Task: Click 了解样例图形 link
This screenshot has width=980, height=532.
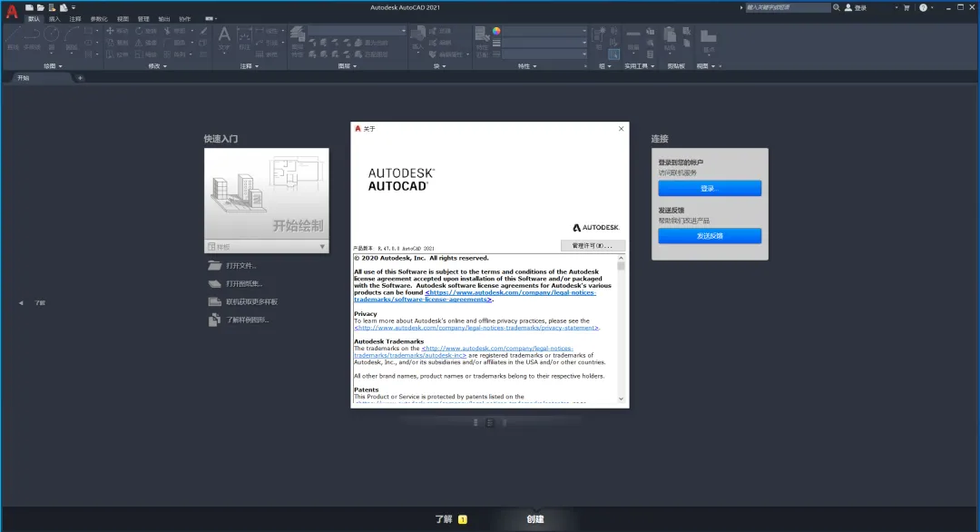Action: [248, 320]
